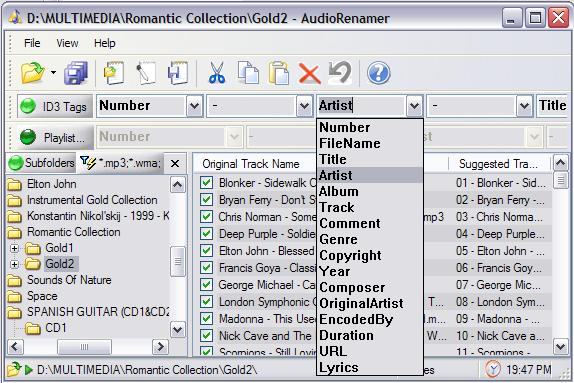This screenshot has height=383, width=574.
Task: Pick Genre in the dropdown list
Action: pos(370,239)
